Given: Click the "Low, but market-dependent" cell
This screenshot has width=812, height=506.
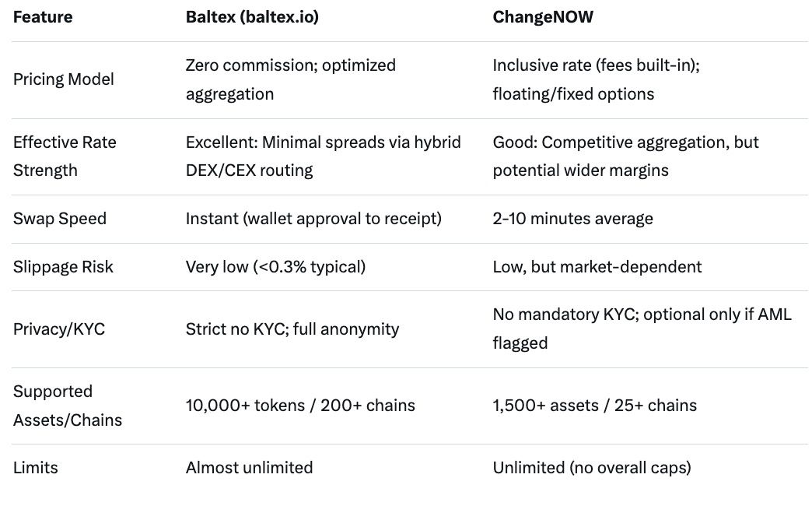Looking at the screenshot, I should (597, 267).
